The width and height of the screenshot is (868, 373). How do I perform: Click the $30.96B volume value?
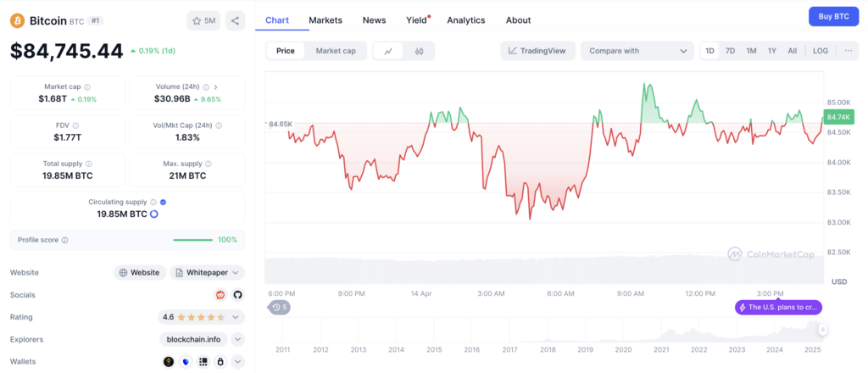coord(172,99)
